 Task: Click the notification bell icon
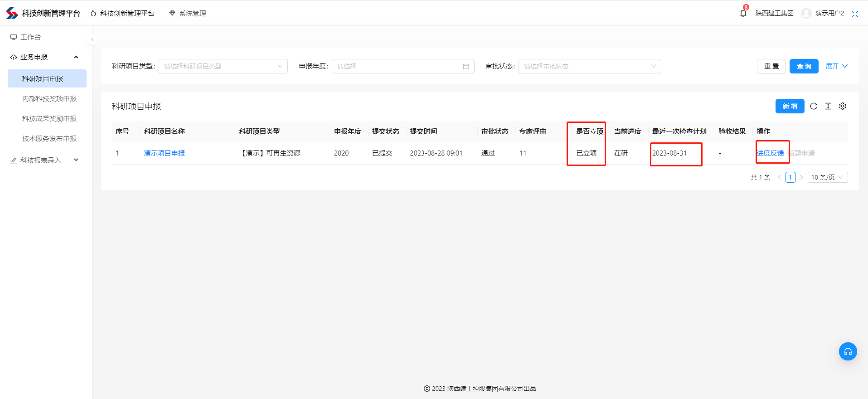coord(743,13)
